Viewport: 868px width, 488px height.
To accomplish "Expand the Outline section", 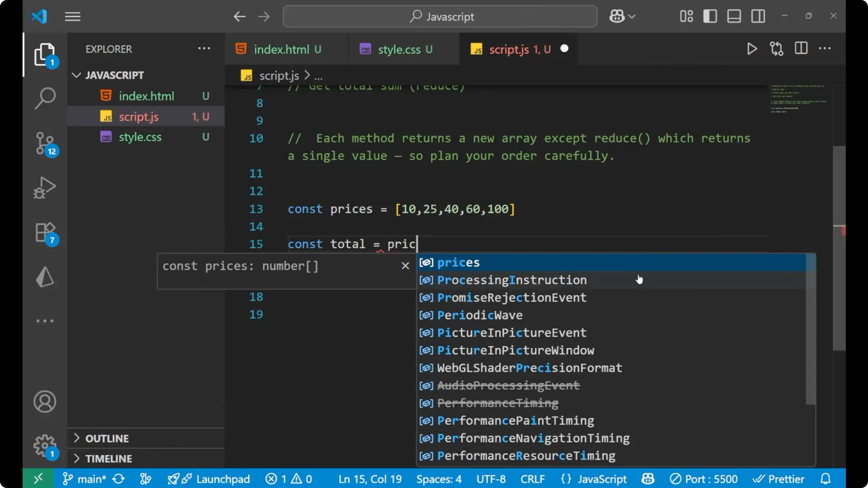I will pos(107,438).
